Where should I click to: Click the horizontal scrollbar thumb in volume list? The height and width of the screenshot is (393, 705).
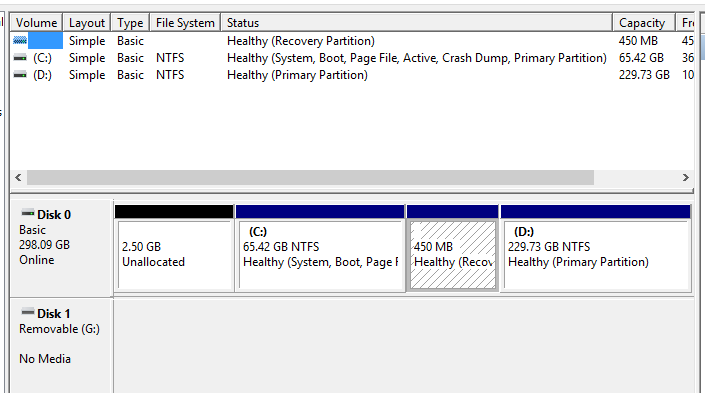click(x=310, y=177)
